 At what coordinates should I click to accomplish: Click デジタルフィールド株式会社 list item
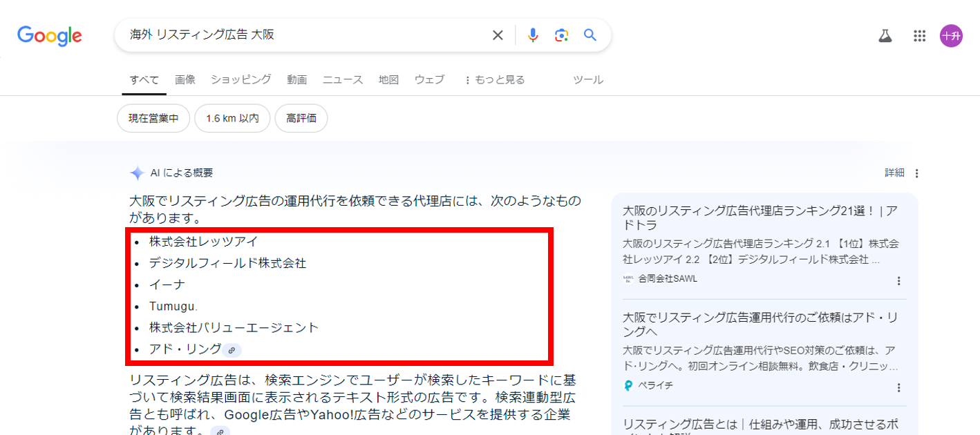228,263
